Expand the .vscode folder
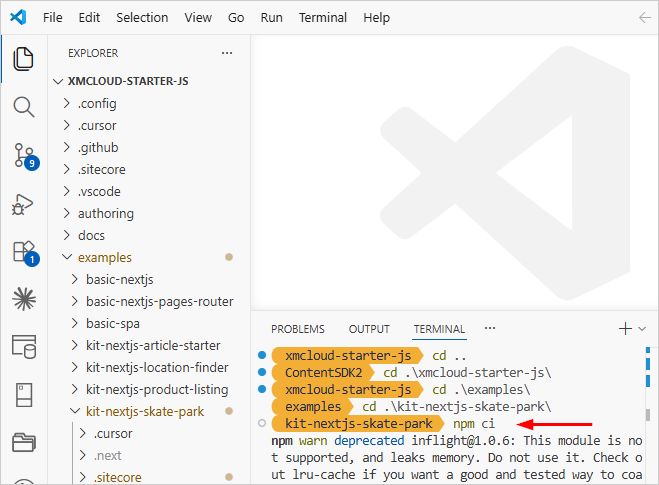Image resolution: width=659 pixels, height=485 pixels. click(x=149, y=191)
